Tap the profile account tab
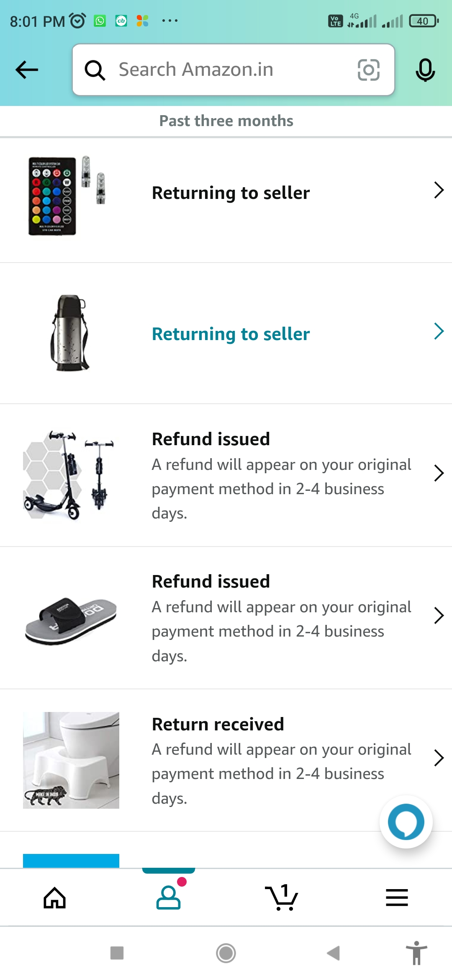Screen dimensions: 452x980 pyautogui.click(x=169, y=897)
